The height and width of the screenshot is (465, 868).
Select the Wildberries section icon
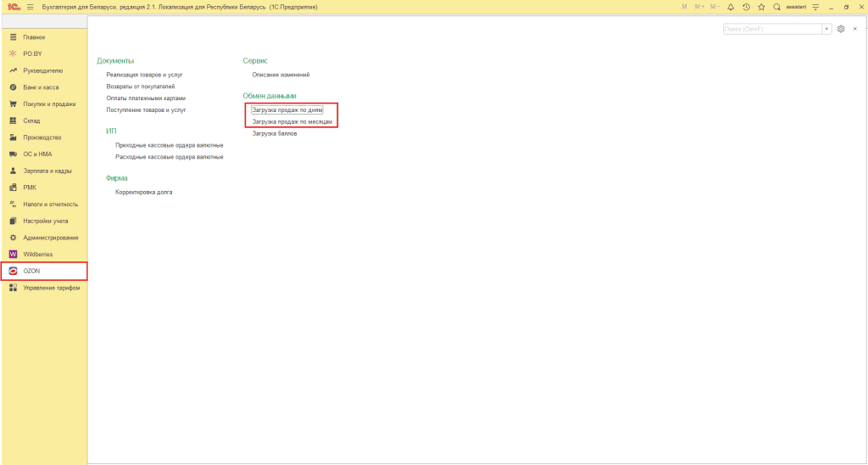pos(14,255)
